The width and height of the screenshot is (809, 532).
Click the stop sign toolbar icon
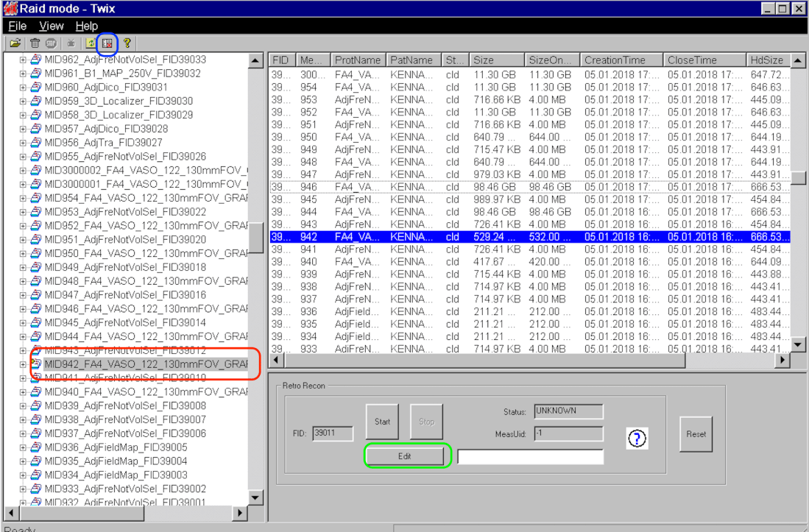click(x=51, y=43)
